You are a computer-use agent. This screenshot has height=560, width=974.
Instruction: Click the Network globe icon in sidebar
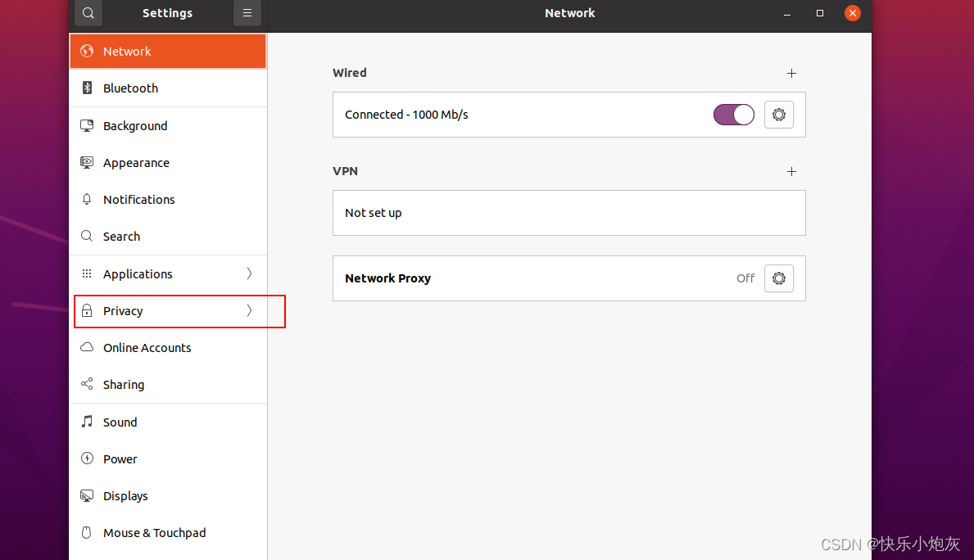(87, 51)
